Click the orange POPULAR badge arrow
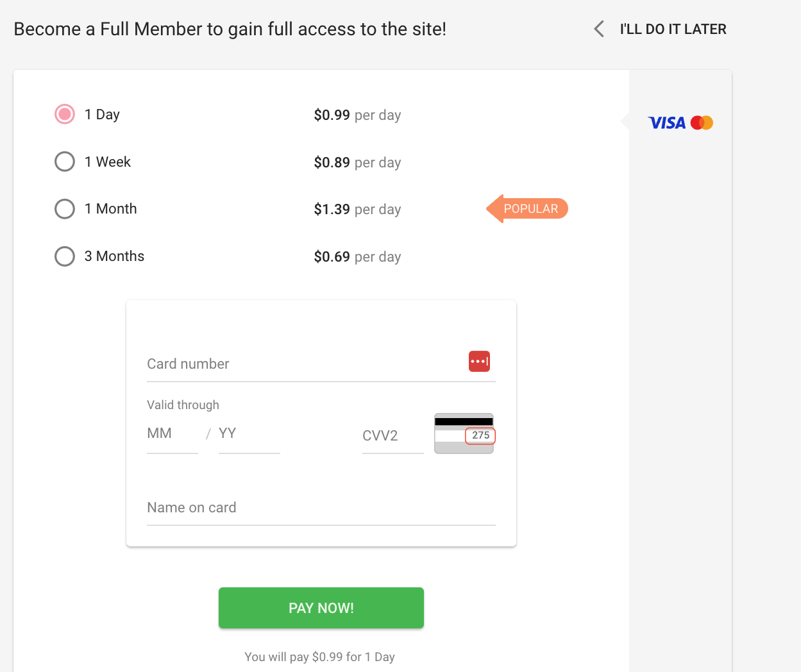 pyautogui.click(x=527, y=208)
